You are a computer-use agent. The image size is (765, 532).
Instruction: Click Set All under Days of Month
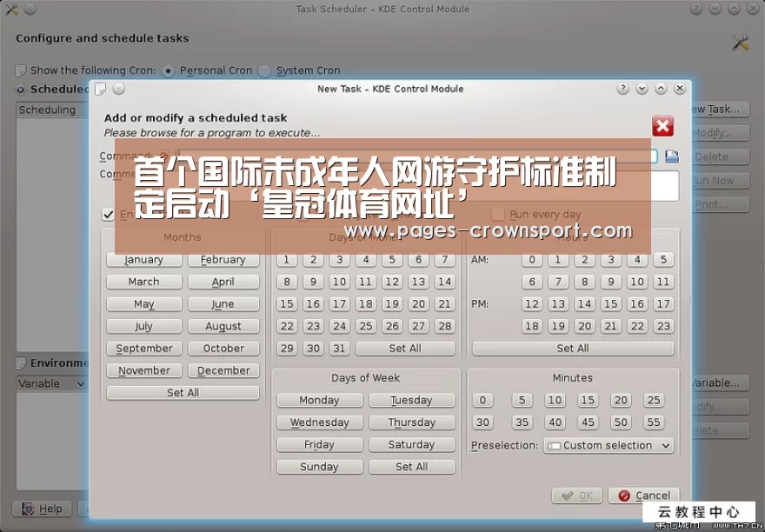[405, 349]
